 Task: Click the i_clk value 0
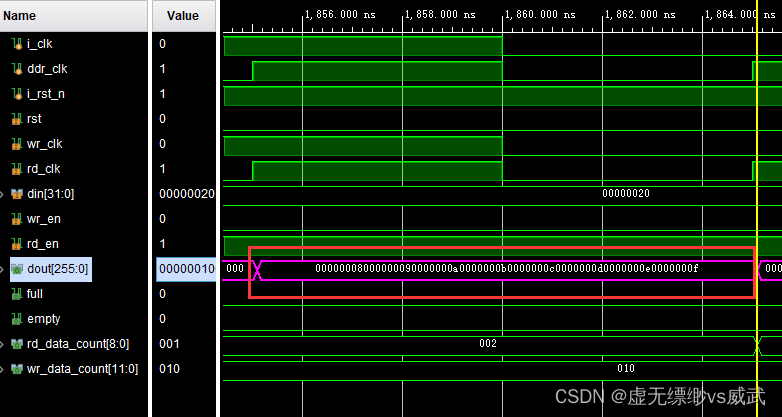click(x=162, y=44)
